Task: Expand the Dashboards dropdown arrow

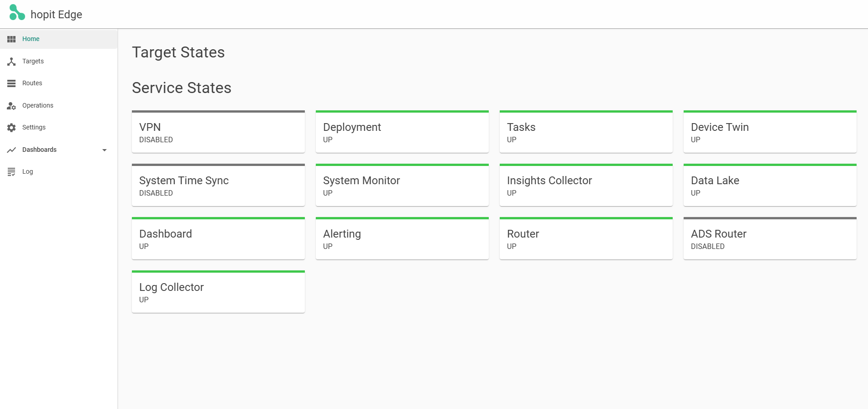Action: click(x=105, y=150)
